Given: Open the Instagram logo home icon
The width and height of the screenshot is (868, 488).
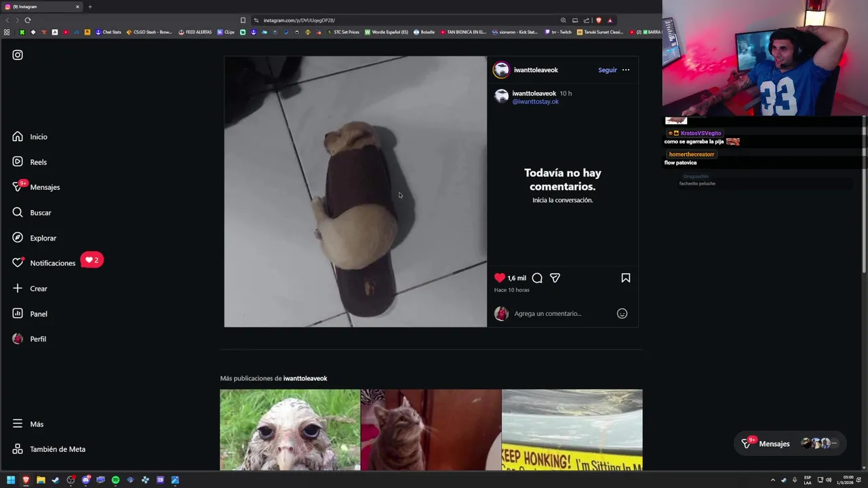Looking at the screenshot, I should pyautogui.click(x=18, y=55).
